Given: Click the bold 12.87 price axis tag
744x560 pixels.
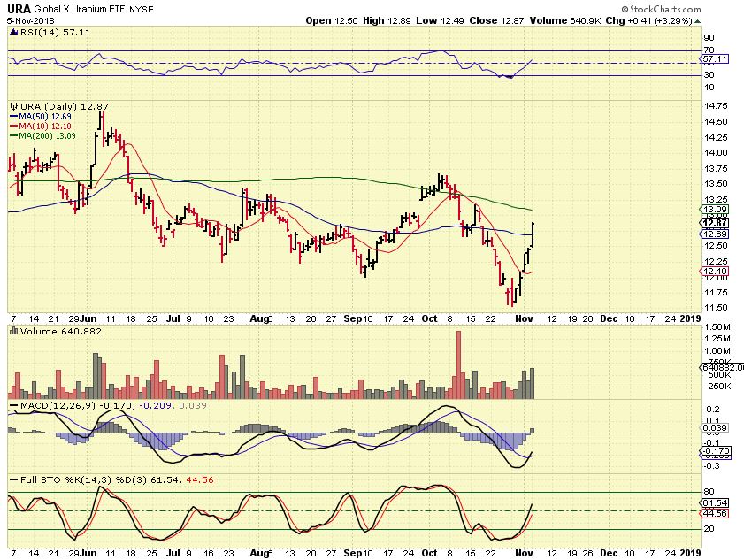Looking at the screenshot, I should [715, 223].
